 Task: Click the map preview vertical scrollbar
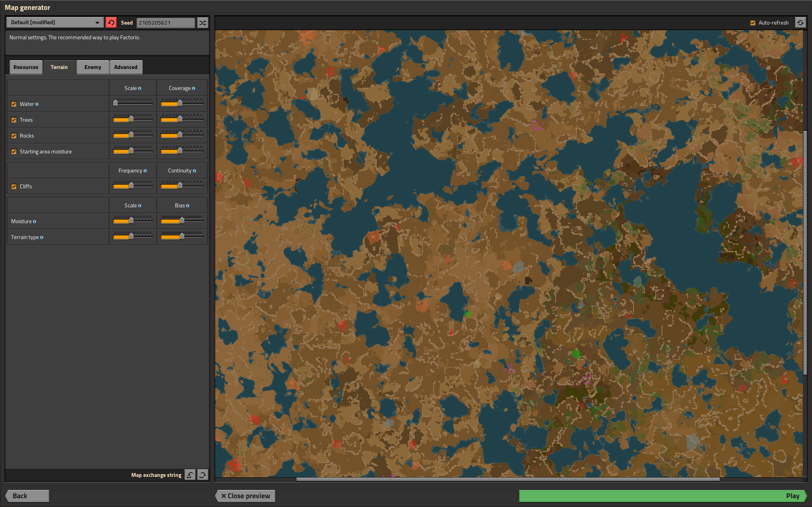[x=805, y=253]
